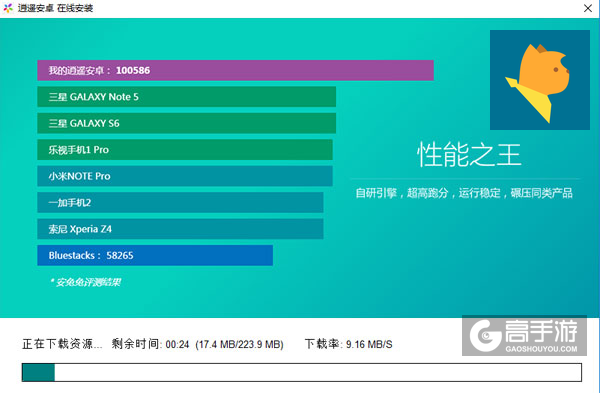Image resolution: width=600 pixels, height=393 pixels.
Task: Select the 一加手机2 bar
Action: [x=180, y=202]
